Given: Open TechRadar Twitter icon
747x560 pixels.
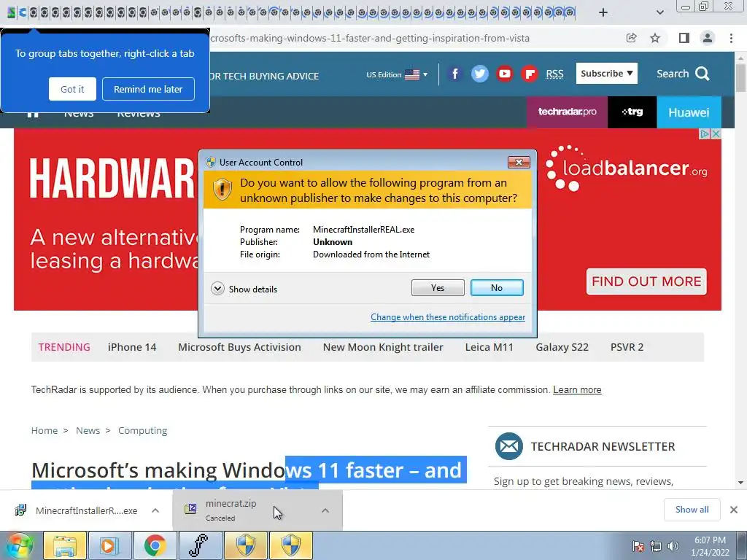Looking at the screenshot, I should [480, 74].
